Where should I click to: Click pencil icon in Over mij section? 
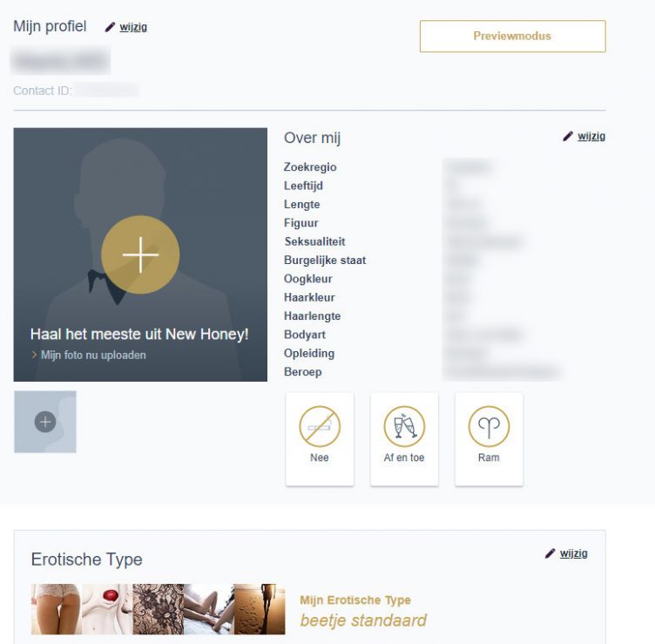[x=568, y=136]
